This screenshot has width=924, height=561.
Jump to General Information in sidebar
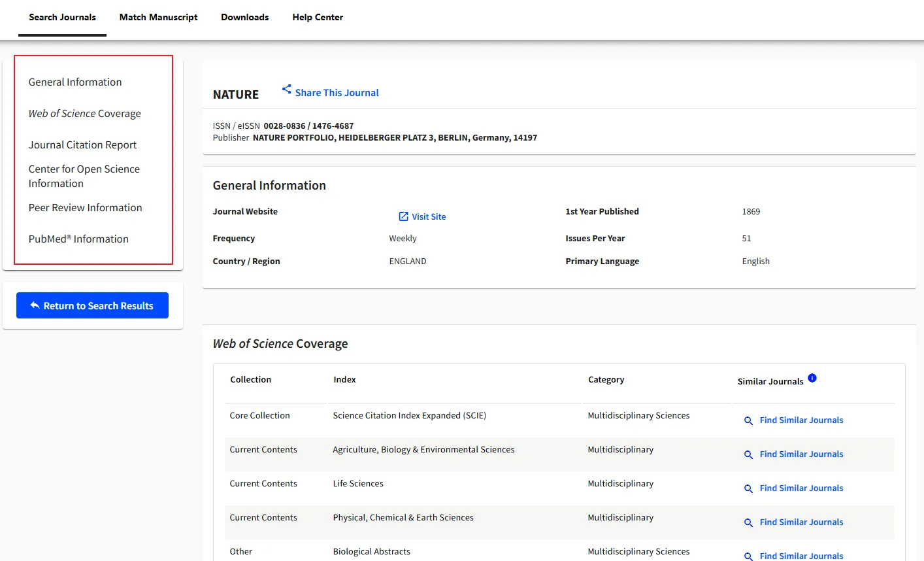(75, 82)
